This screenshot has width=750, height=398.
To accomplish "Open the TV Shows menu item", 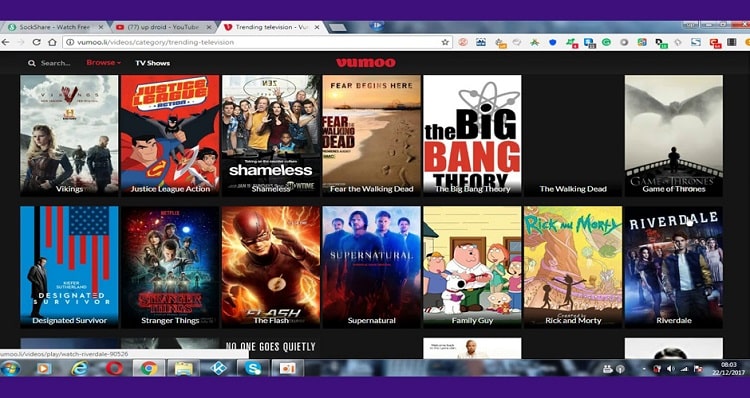I will [x=153, y=63].
